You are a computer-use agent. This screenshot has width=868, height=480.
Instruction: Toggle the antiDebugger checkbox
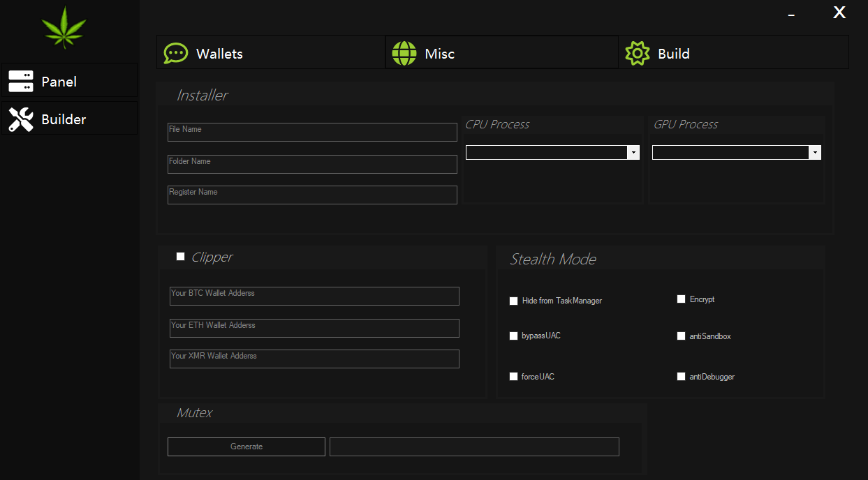click(x=682, y=377)
